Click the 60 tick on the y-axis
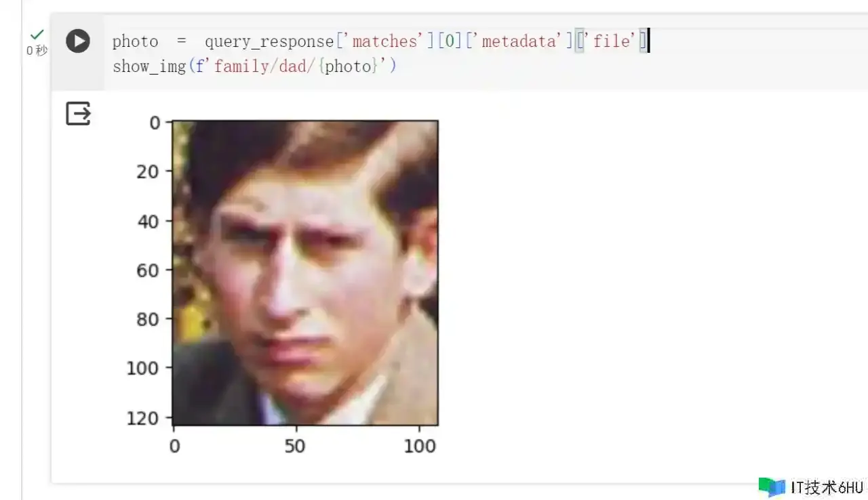Viewport: 868px width, 500px height. pyautogui.click(x=149, y=270)
